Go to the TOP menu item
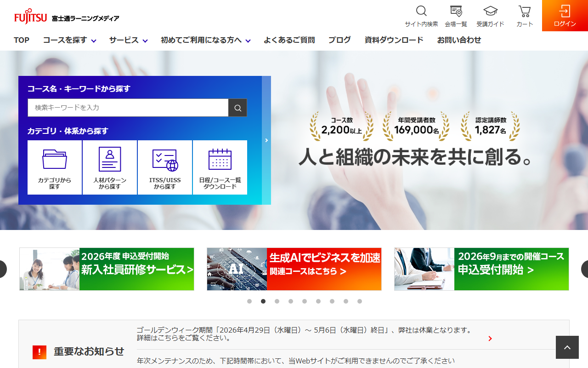 [x=22, y=40]
